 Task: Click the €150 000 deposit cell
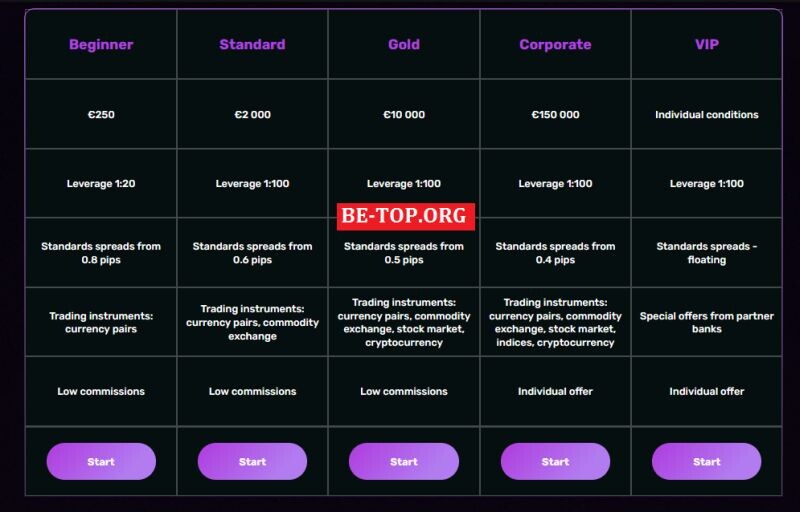click(x=555, y=114)
